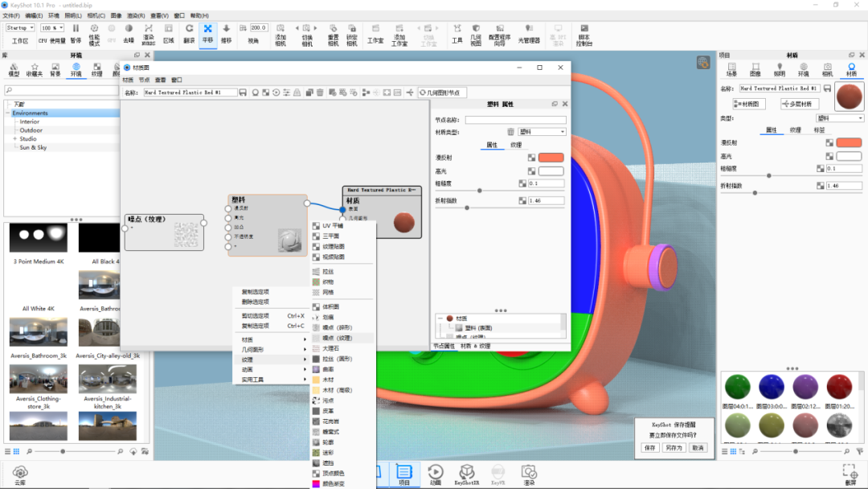
Task: Open the KeyShotXR icon in bottom bar
Action: pos(467,475)
